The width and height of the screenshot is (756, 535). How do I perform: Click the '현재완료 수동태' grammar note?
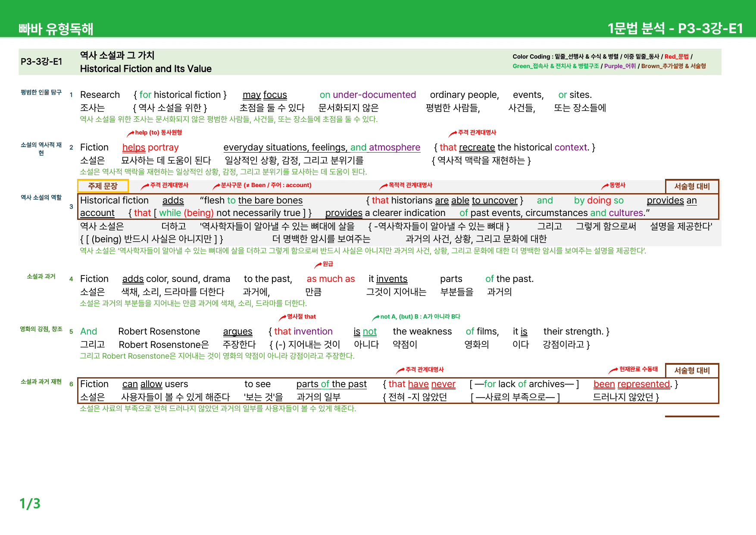click(638, 369)
